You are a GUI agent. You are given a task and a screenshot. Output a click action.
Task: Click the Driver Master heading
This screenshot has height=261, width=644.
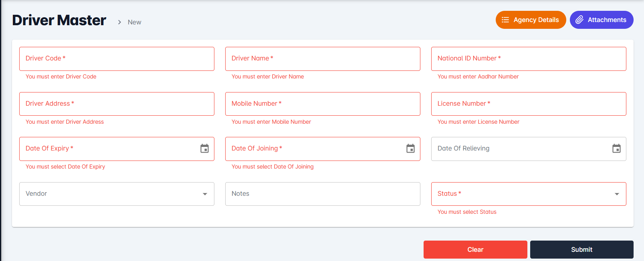(x=59, y=20)
